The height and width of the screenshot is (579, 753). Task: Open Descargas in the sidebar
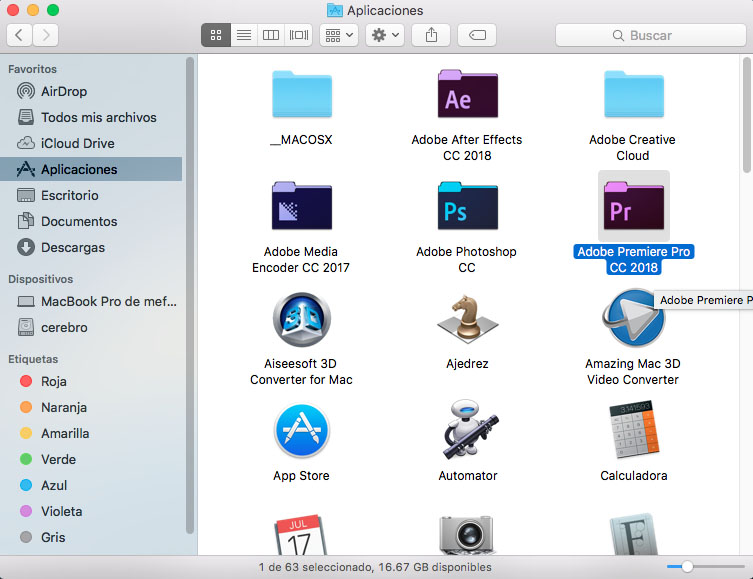coord(91,247)
